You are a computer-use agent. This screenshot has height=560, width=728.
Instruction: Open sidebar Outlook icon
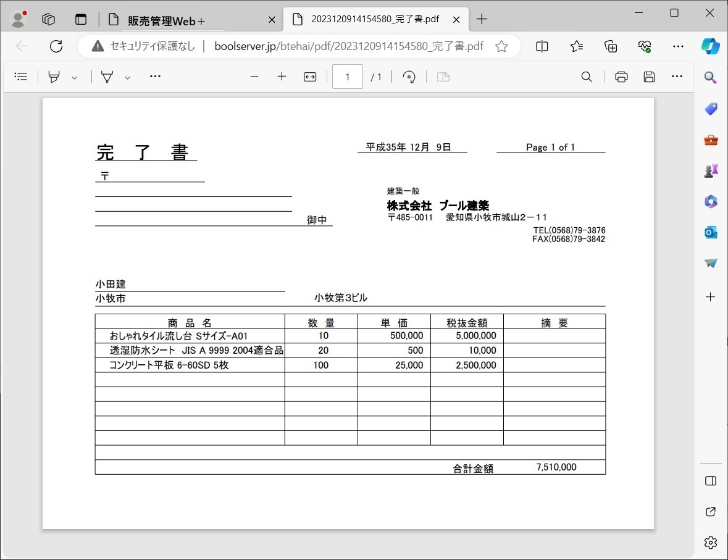click(x=710, y=232)
